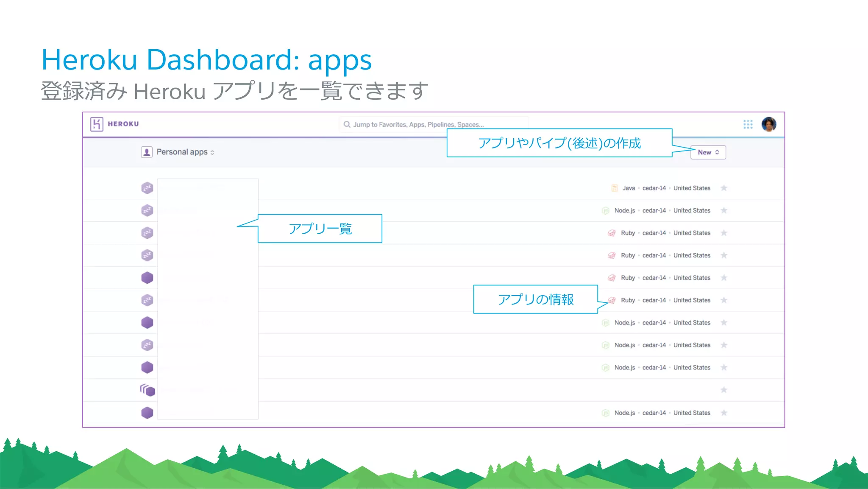Click cedar-14 in the last Node.js row
Screen dimensions: 868x489
point(654,413)
